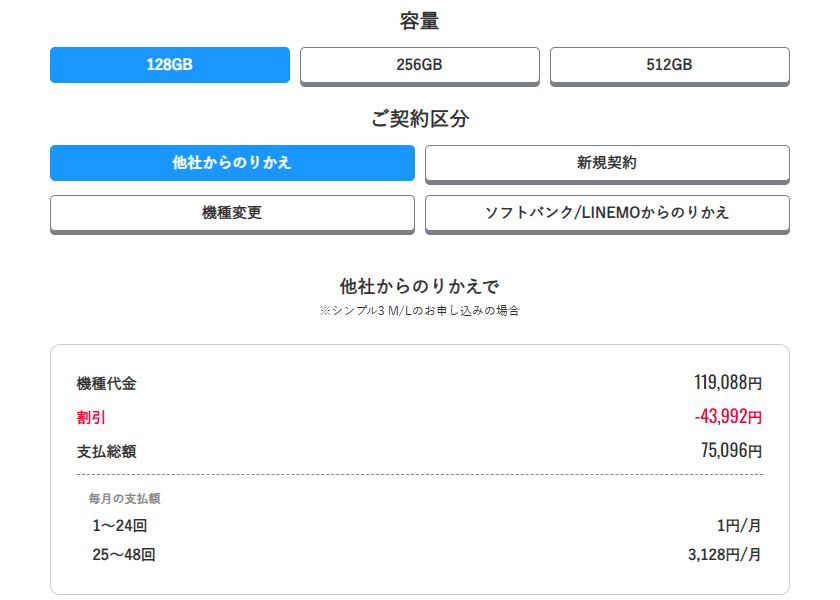Click the 1〜24回 installment row label
Screen dimensions: 840x600
click(120, 526)
